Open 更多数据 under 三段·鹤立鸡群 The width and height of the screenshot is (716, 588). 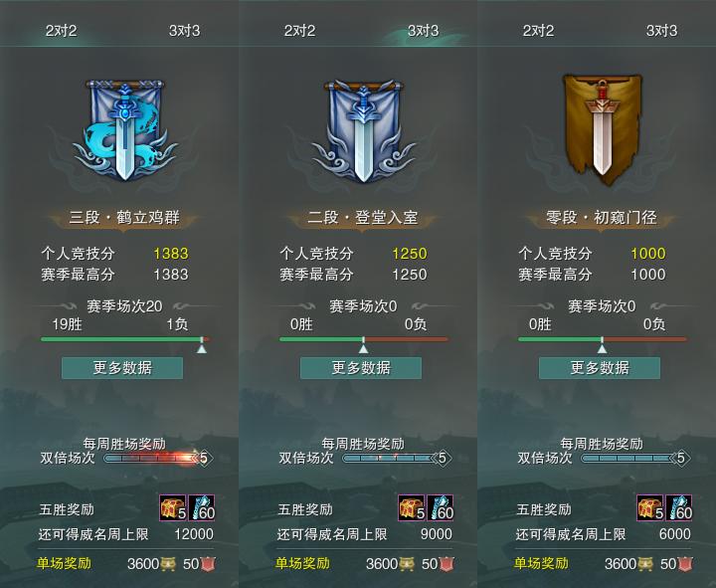click(x=122, y=368)
